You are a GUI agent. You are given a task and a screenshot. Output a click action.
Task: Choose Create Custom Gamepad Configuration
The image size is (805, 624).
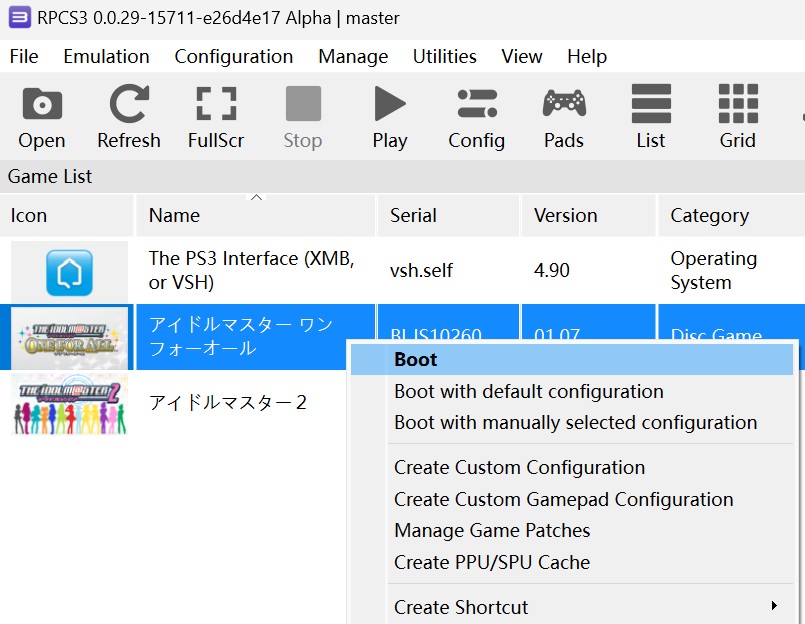point(572,499)
